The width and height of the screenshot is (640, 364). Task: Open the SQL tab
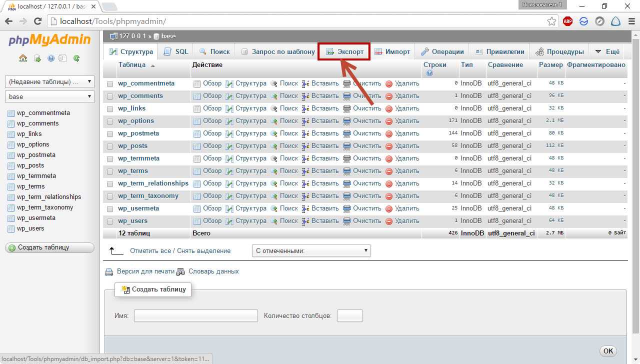click(176, 51)
